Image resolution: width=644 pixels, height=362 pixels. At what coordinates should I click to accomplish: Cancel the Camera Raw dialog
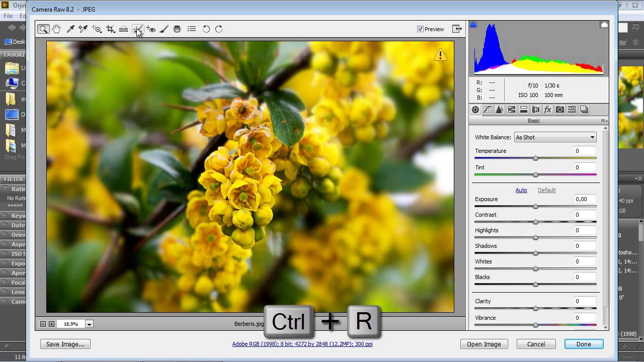point(536,344)
